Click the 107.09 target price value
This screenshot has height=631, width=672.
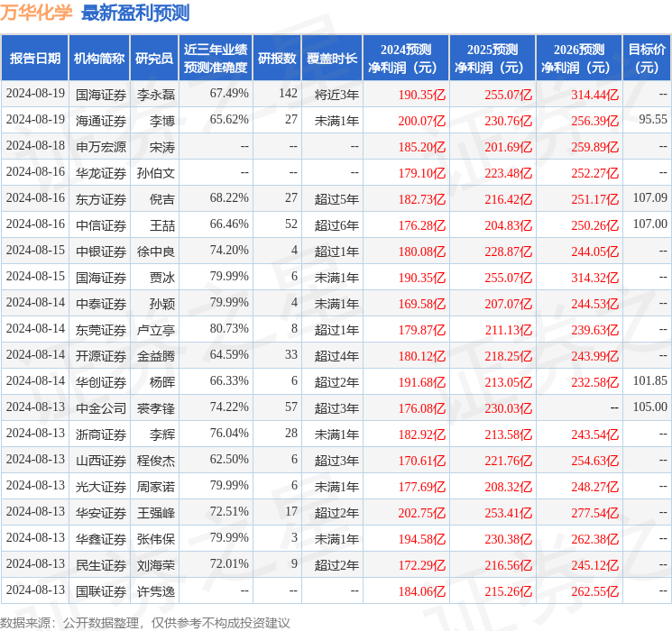(x=650, y=197)
